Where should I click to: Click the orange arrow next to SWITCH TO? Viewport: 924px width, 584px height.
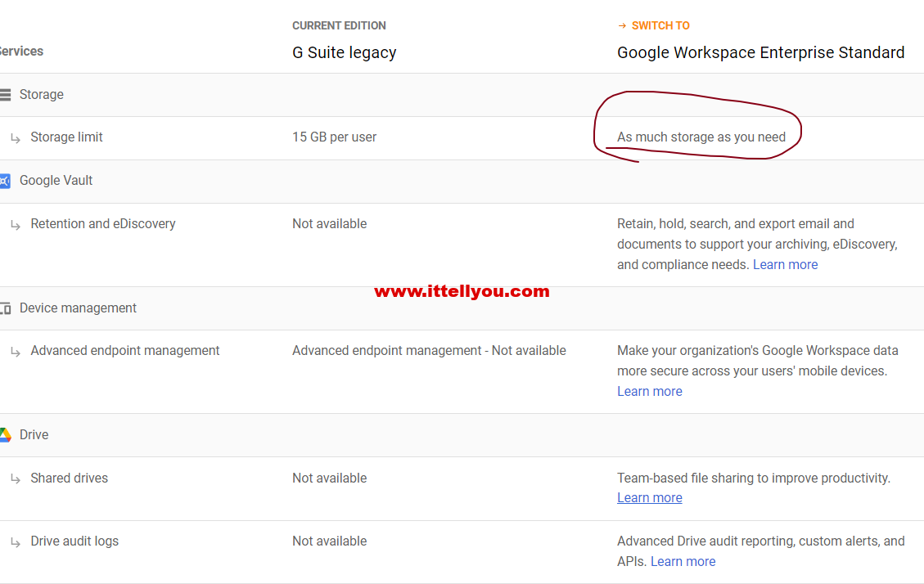622,26
